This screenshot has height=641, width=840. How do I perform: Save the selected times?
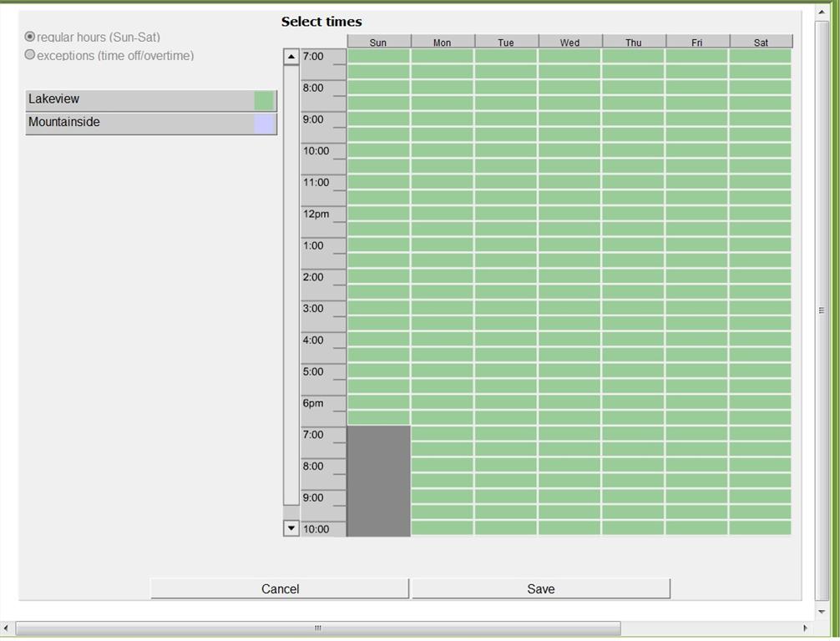tap(540, 588)
